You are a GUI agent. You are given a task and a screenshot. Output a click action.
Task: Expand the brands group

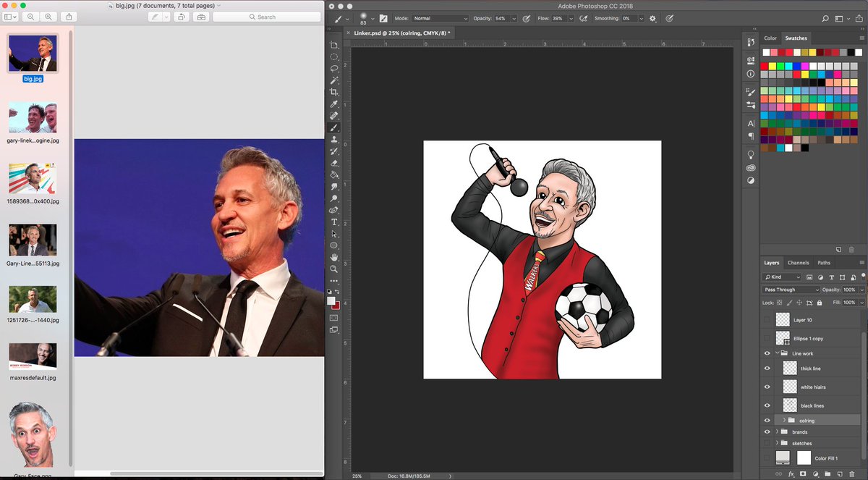[778, 431]
